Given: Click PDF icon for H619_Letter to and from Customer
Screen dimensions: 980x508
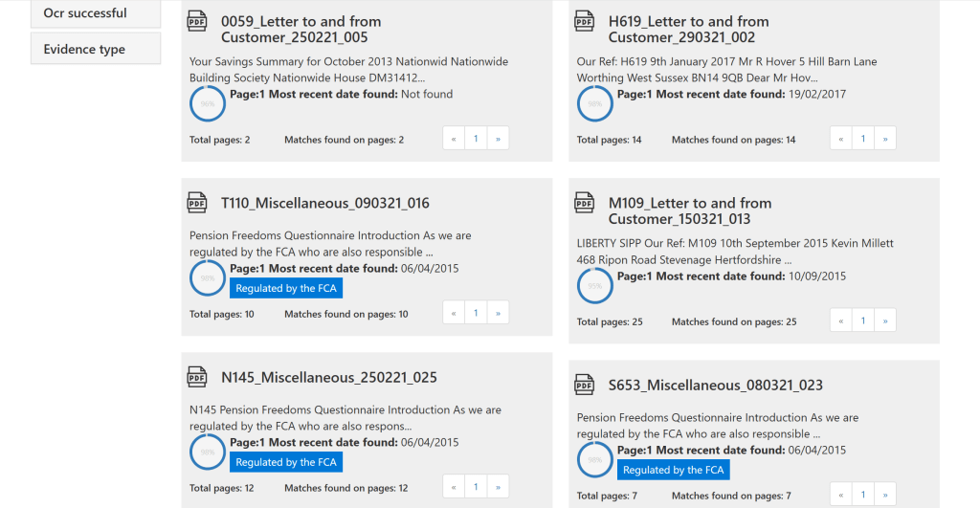Looking at the screenshot, I should pyautogui.click(x=585, y=21).
